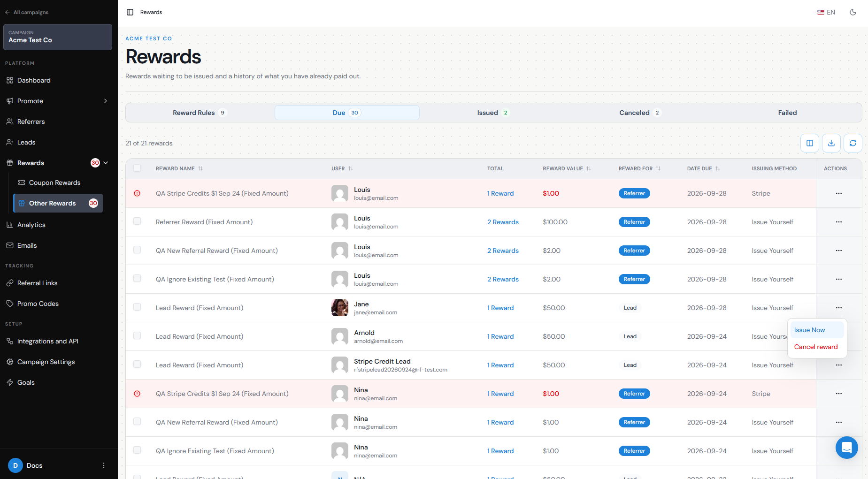Switch to dark mode with moon icon
The height and width of the screenshot is (479, 868).
tap(853, 12)
